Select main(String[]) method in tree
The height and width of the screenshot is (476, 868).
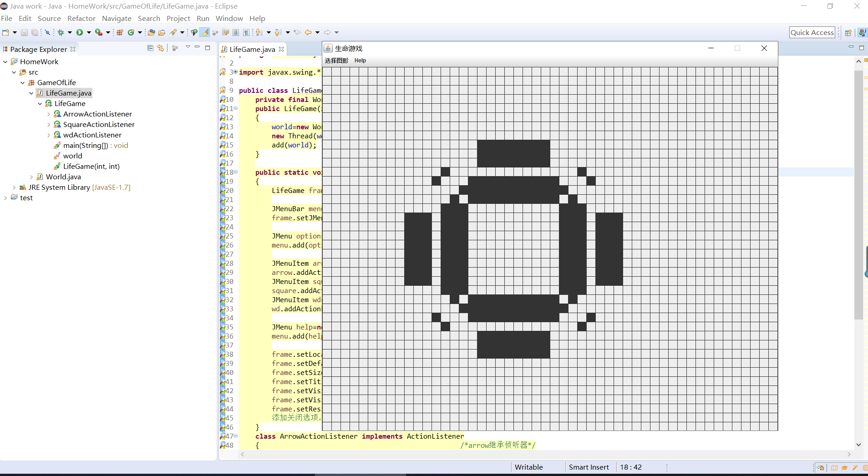click(96, 146)
